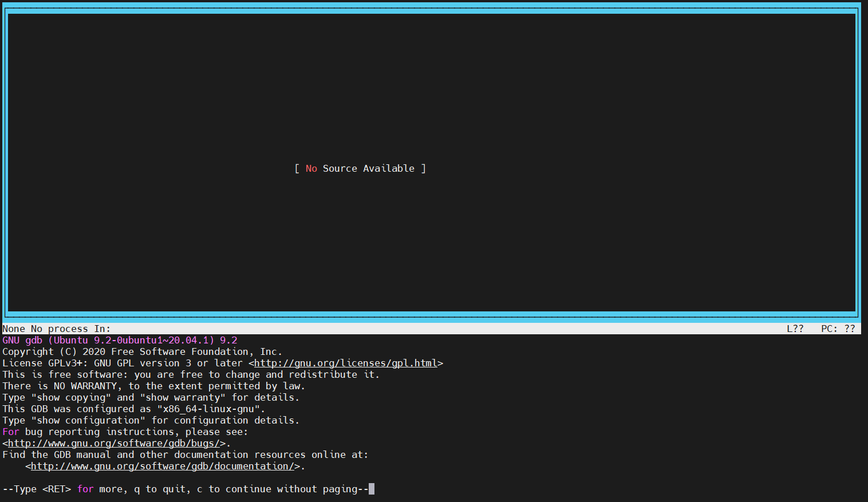Click the 'Type "show configuration"' line
The image size is (868, 502).
point(151,420)
